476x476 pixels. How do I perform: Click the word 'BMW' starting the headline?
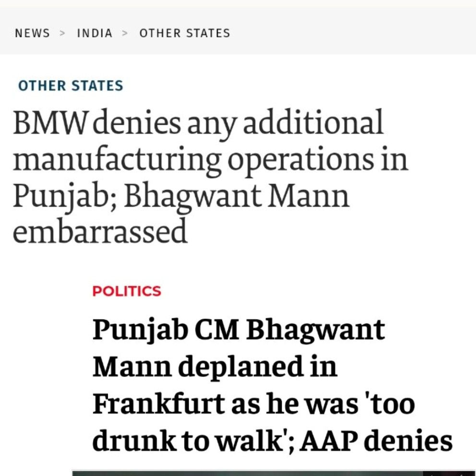50,123
